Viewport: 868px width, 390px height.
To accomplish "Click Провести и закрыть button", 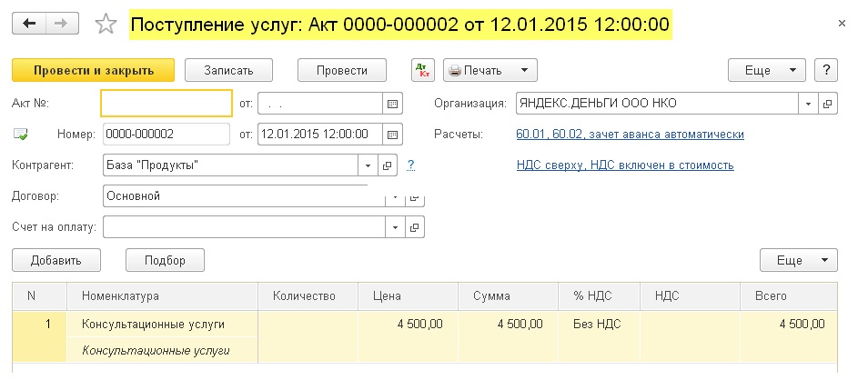I will (x=94, y=70).
